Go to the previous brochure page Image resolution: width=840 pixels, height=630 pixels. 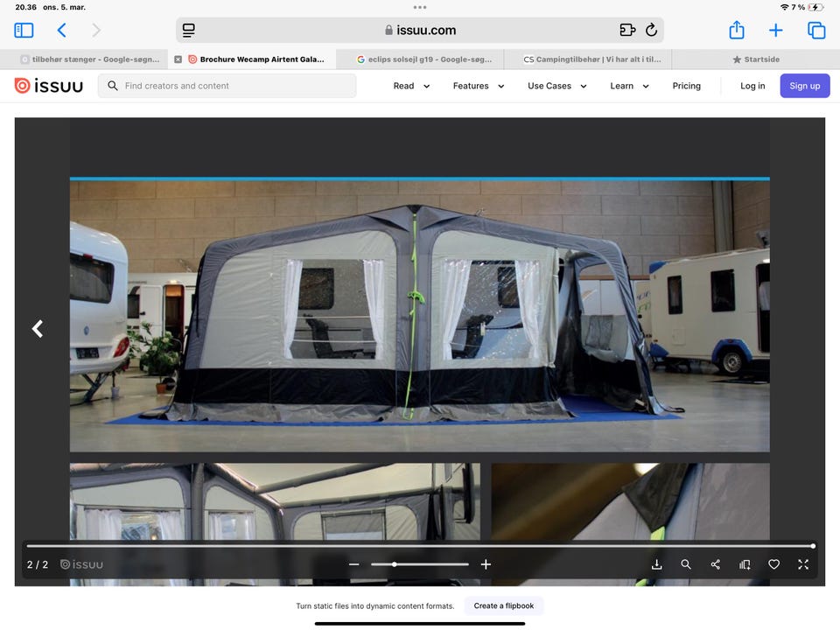pos(38,328)
